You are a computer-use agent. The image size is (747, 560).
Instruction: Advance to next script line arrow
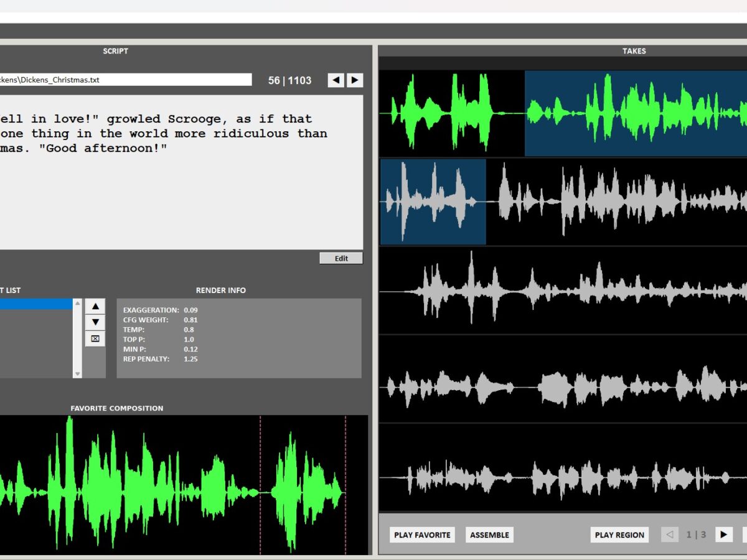[x=355, y=80]
